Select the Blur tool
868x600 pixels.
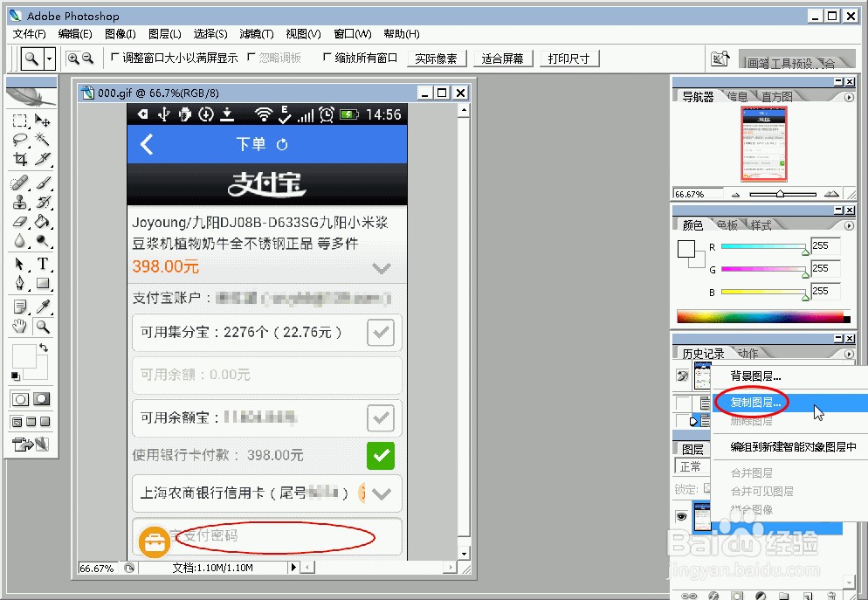pyautogui.click(x=20, y=241)
